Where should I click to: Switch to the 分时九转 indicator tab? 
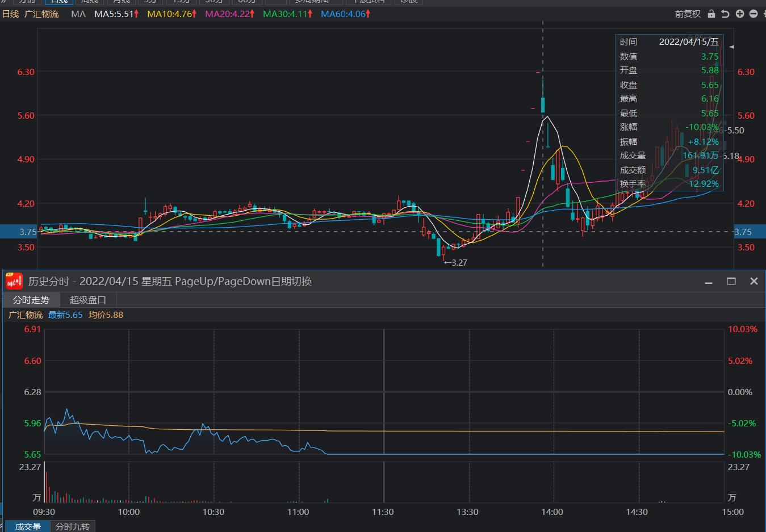73,526
